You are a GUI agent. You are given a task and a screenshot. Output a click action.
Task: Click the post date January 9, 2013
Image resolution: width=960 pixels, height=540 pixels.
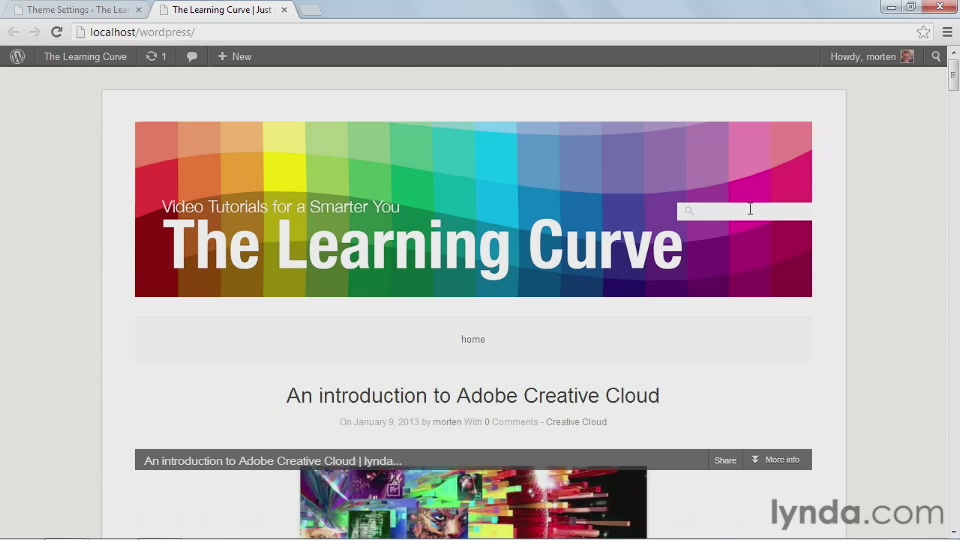click(386, 422)
